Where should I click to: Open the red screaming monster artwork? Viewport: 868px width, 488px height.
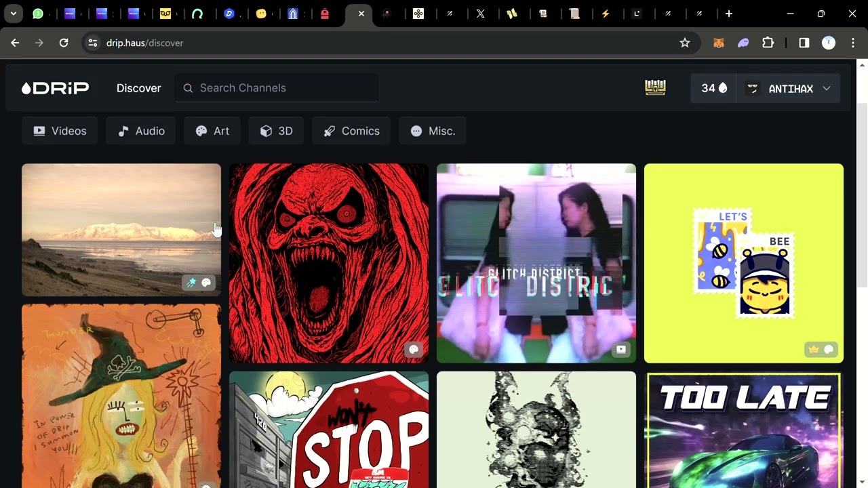329,263
